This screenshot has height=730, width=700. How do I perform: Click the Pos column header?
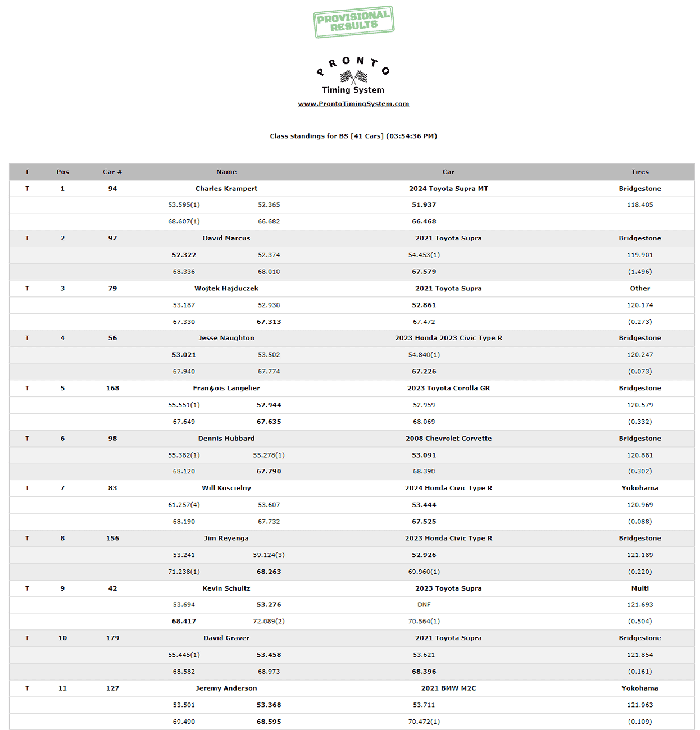pos(62,172)
